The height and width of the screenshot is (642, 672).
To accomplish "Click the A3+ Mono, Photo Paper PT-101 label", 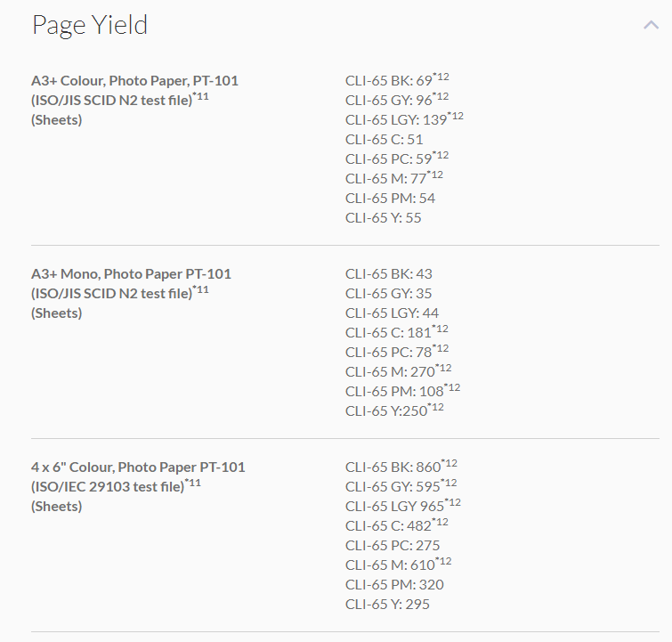I will click(131, 274).
